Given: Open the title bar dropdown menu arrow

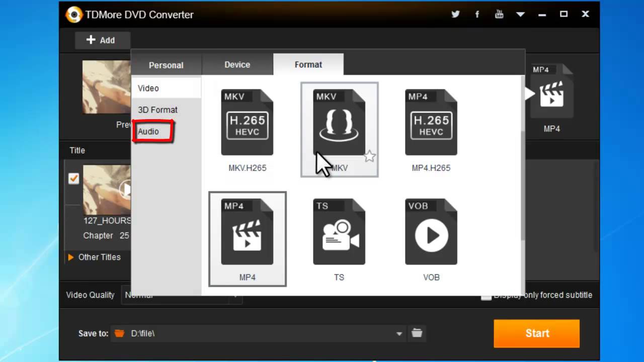Looking at the screenshot, I should tap(520, 15).
